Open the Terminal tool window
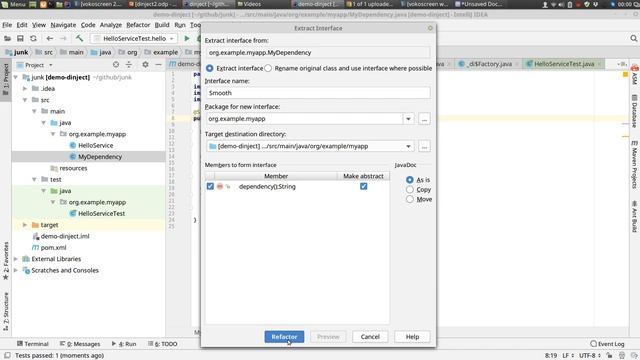The image size is (640, 360). pyautogui.click(x=33, y=344)
